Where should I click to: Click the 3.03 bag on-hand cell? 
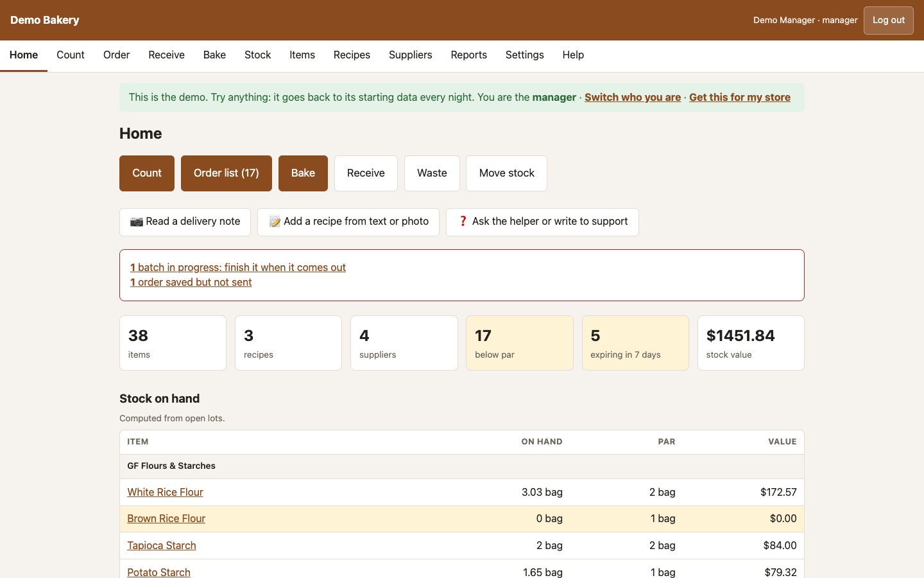542,493
